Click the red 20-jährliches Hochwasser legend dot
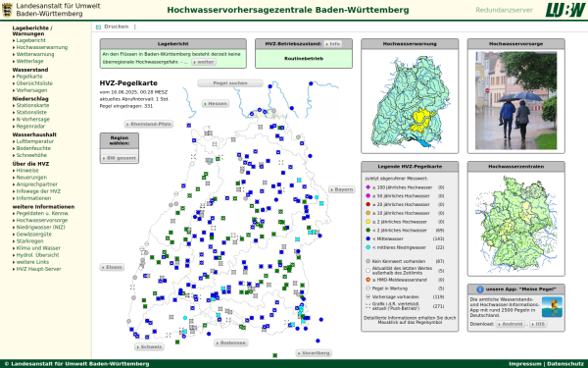The image size is (588, 368). tap(367, 204)
